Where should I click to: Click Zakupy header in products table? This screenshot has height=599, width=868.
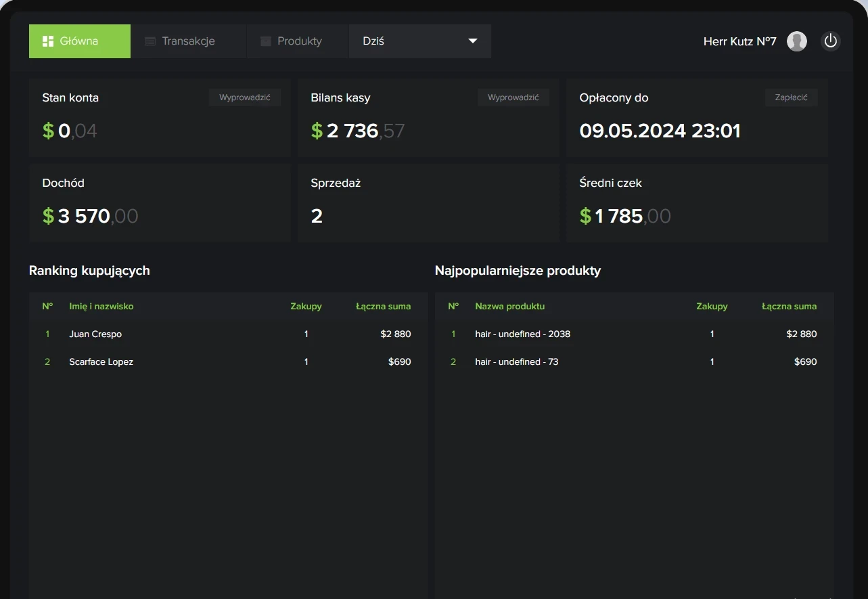click(712, 306)
